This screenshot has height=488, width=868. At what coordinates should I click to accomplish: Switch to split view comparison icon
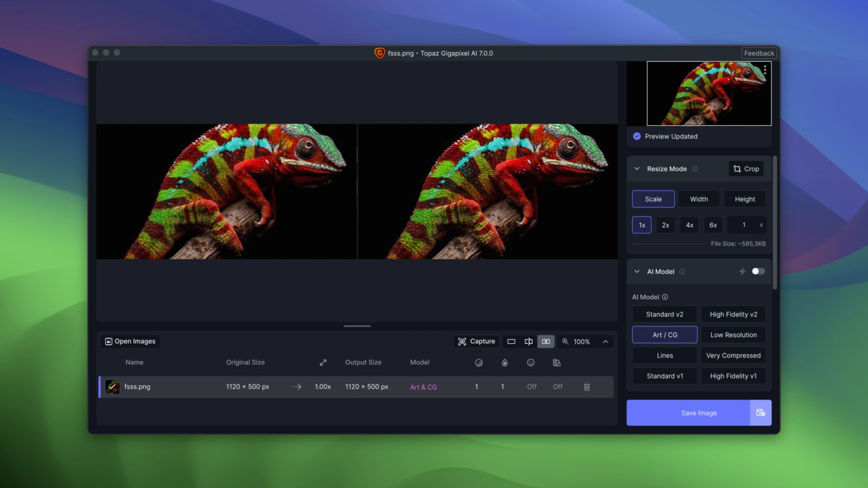[528, 342]
